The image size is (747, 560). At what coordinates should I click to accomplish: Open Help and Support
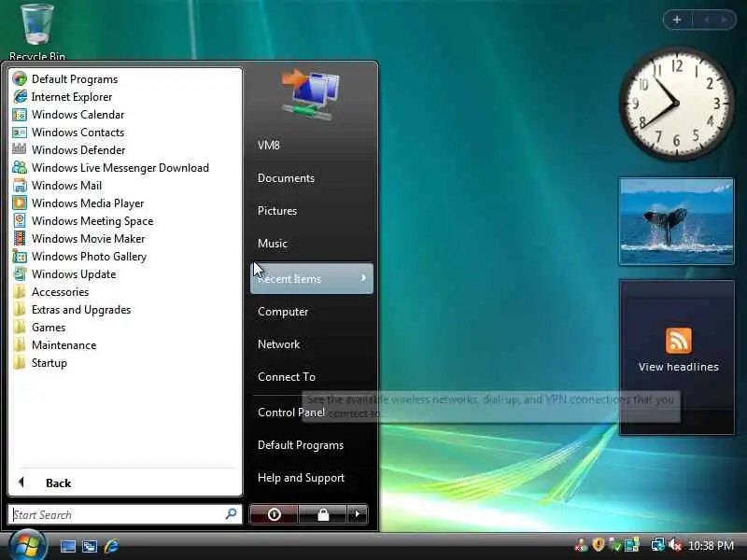coord(301,478)
